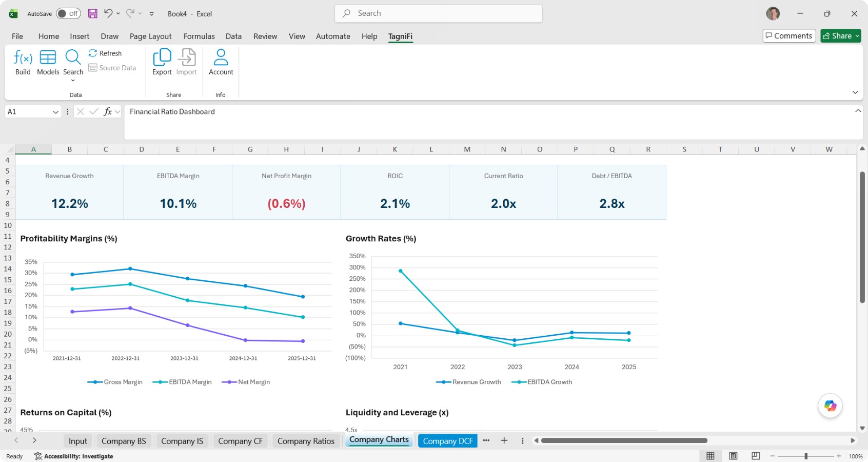Switch to the Formulas ribbon tab

coord(199,36)
